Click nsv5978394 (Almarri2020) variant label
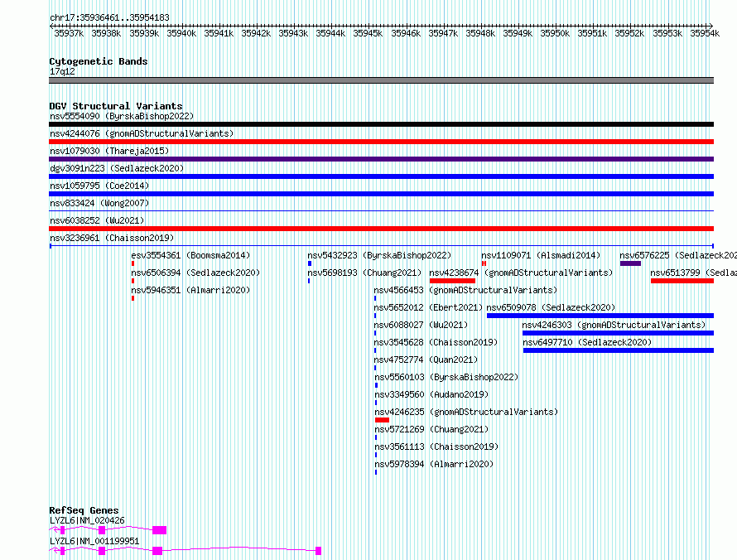737x560 pixels. (434, 464)
